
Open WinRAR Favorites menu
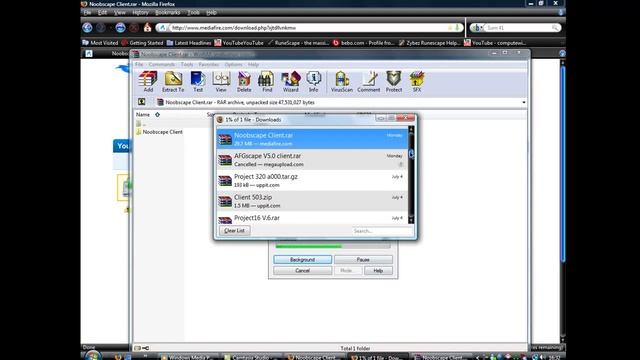pyautogui.click(x=209, y=64)
